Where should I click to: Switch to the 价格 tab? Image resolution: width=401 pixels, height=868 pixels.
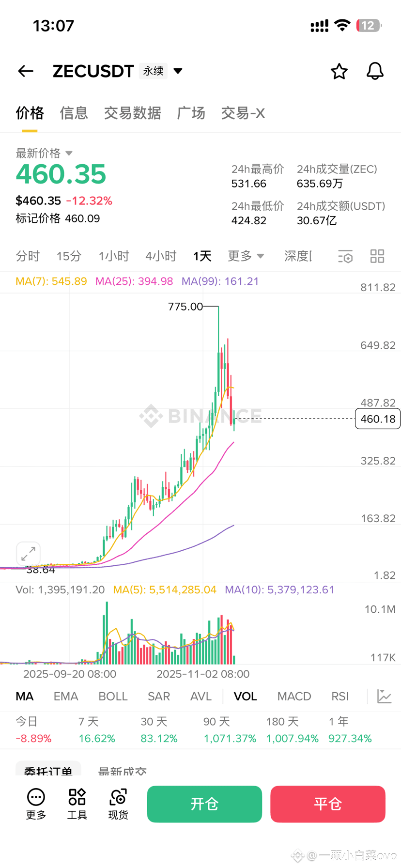click(x=30, y=113)
